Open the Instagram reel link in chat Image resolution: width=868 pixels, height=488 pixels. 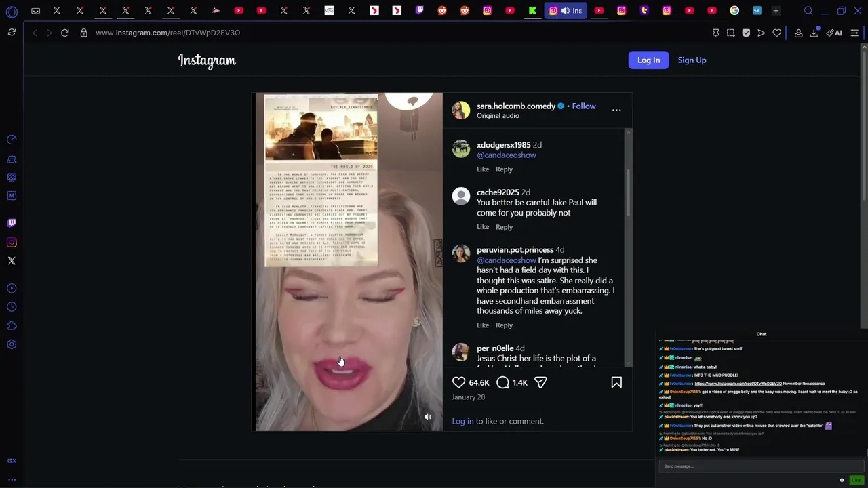point(738,384)
